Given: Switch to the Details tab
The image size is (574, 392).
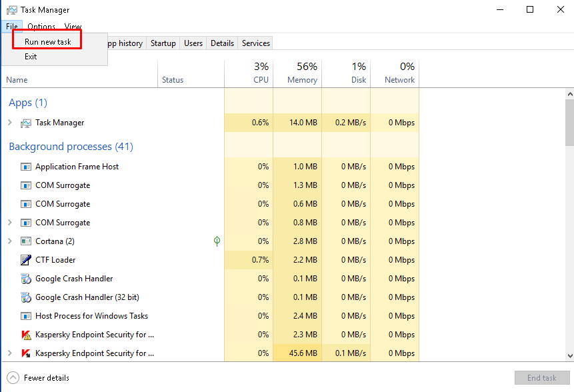Looking at the screenshot, I should coord(222,43).
